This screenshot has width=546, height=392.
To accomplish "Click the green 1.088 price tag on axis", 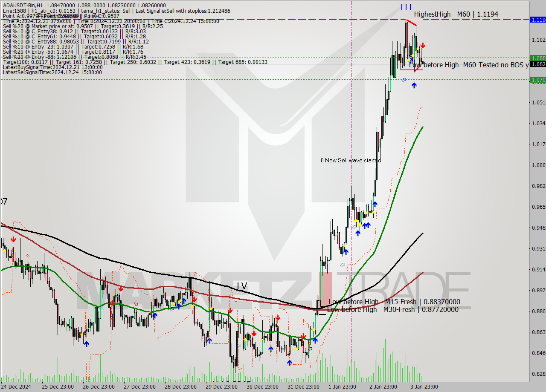I will pos(537,58).
